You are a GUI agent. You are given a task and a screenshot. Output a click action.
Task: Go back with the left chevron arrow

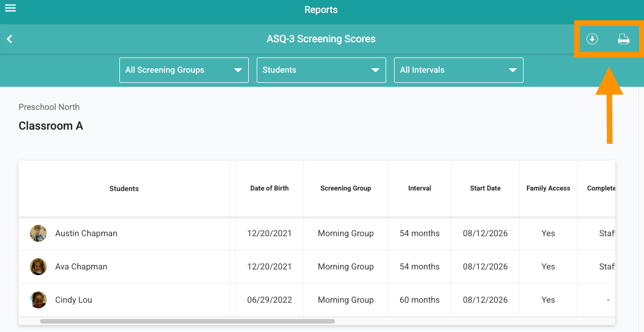[x=10, y=39]
